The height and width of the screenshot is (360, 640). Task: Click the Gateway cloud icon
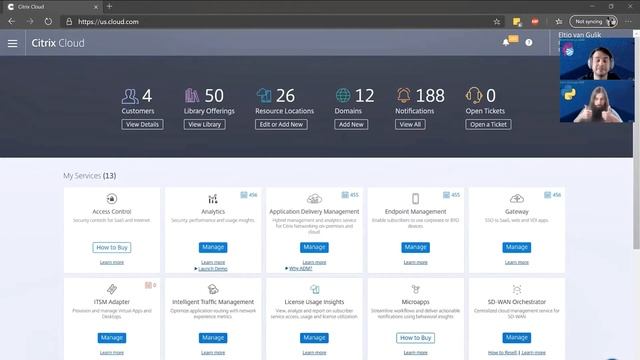(517, 199)
